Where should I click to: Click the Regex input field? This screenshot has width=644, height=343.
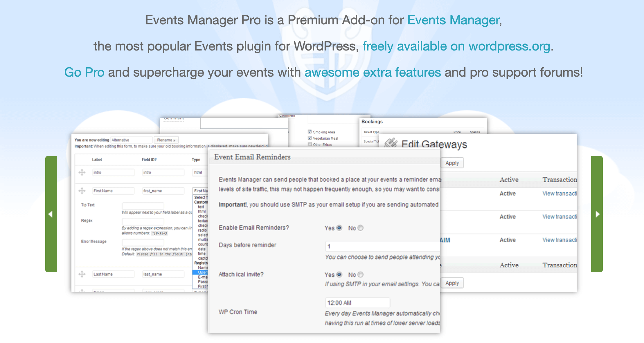tap(143, 221)
